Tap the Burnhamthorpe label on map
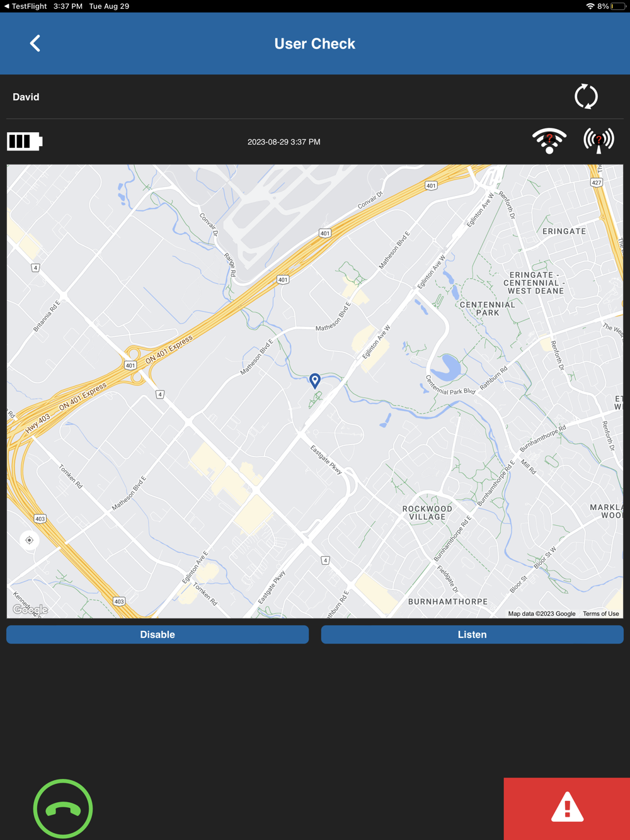The width and height of the screenshot is (630, 840). point(448,601)
